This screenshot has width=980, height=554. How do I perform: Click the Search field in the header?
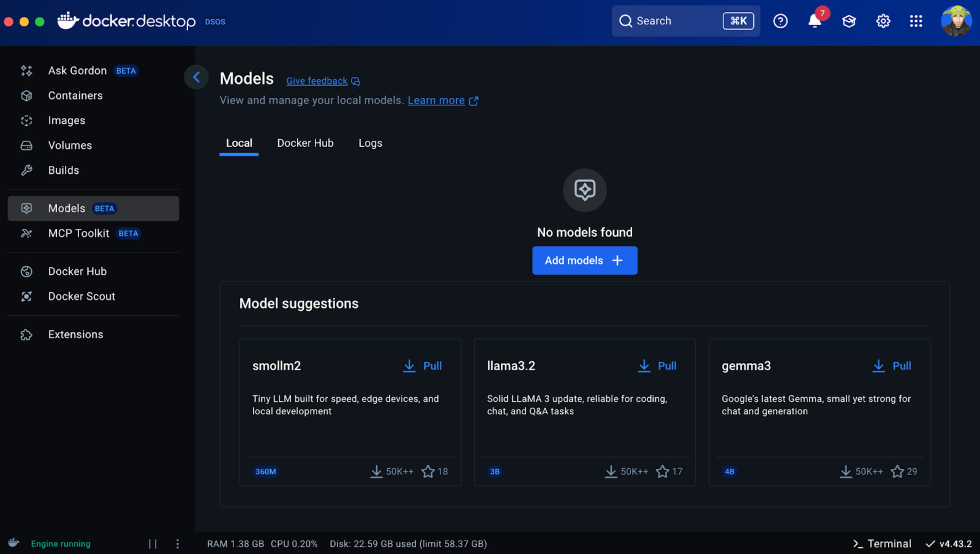(x=686, y=21)
